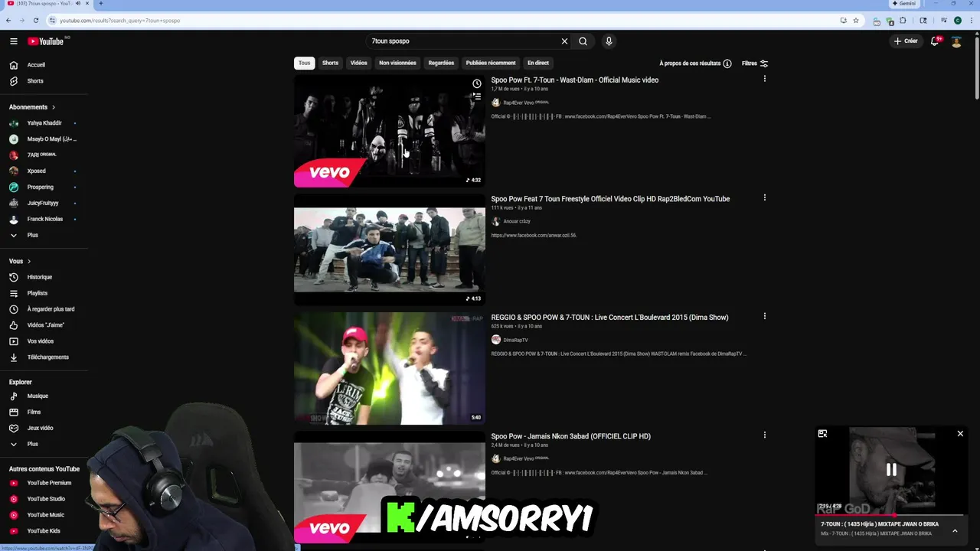This screenshot has width=980, height=551.
Task: Select the Vidéos filter chip
Action: coord(358,63)
